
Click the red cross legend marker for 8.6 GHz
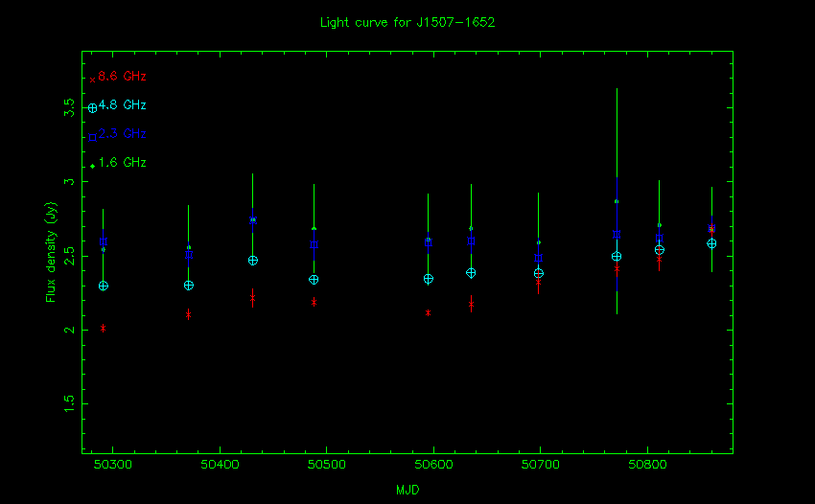pyautogui.click(x=92, y=80)
